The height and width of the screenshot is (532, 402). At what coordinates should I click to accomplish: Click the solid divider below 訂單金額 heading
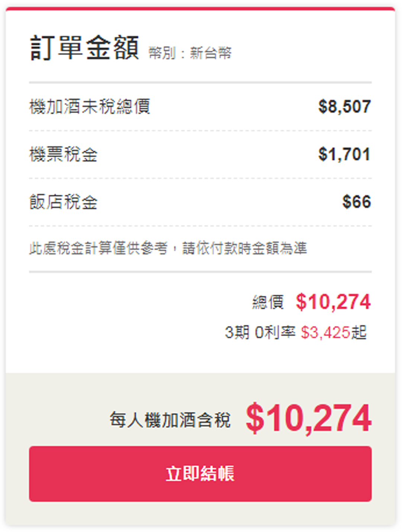(200, 82)
